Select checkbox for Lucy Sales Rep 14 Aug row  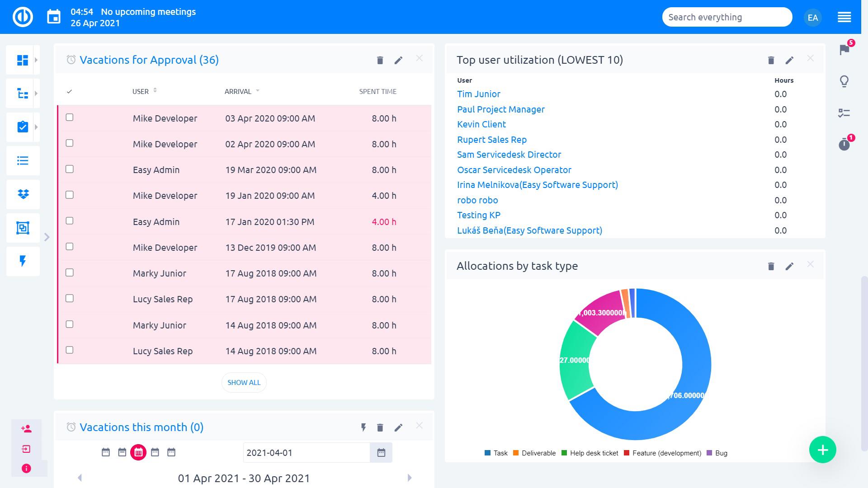tap(70, 350)
